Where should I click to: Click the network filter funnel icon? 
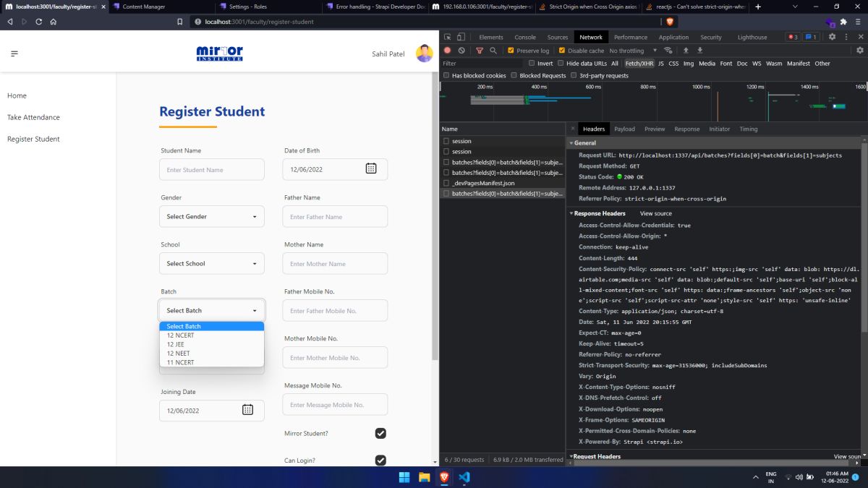480,51
